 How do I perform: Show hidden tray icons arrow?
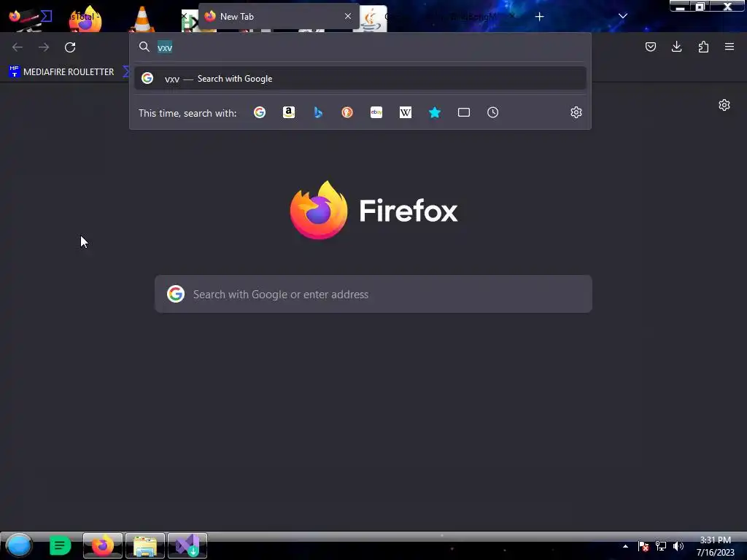(625, 546)
